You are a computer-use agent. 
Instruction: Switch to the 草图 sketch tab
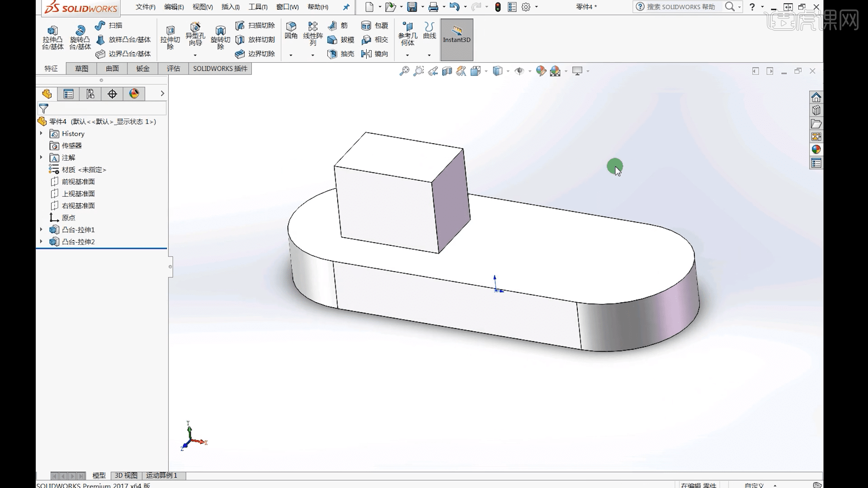(81, 68)
